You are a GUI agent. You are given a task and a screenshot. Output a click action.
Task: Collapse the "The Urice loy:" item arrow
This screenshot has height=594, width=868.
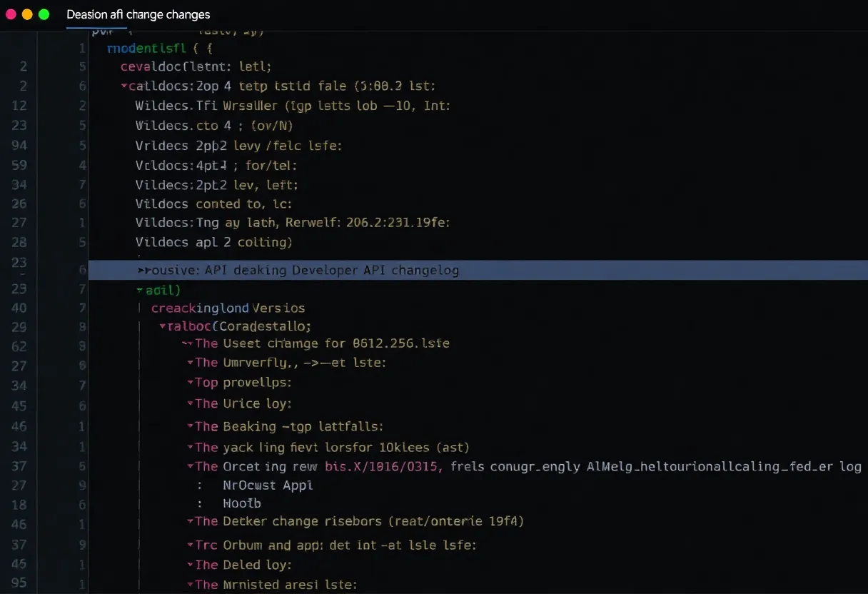pos(190,404)
